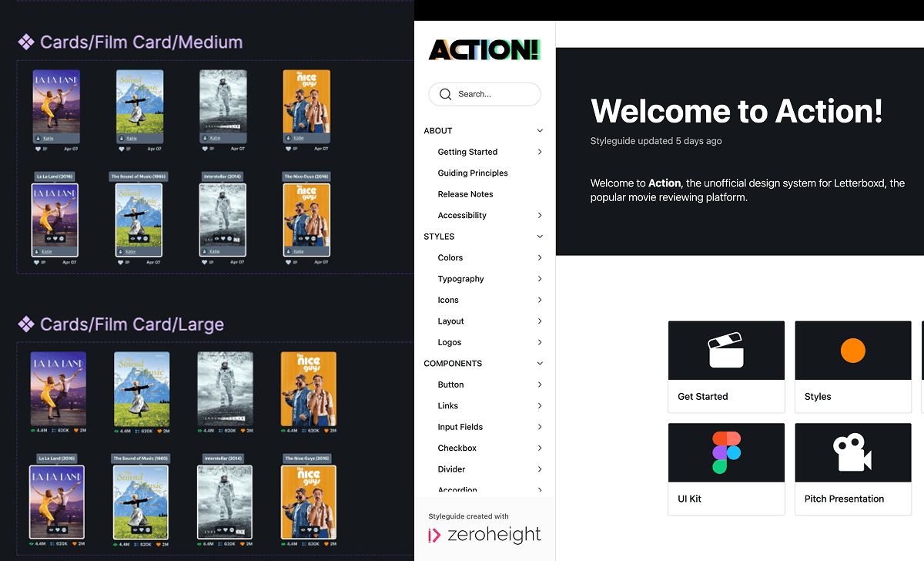The height and width of the screenshot is (561, 924).
Task: Open the UI Kit card link
Action: pyautogui.click(x=726, y=469)
